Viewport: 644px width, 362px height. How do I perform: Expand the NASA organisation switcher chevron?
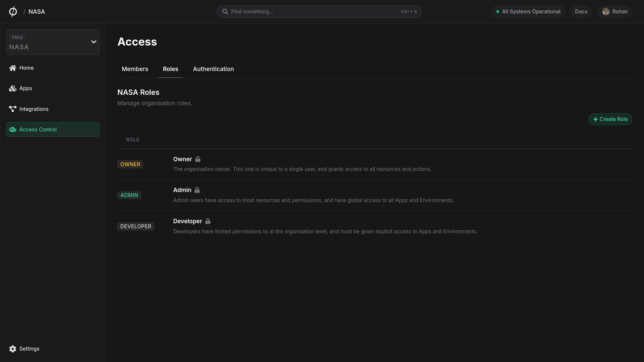pyautogui.click(x=94, y=42)
